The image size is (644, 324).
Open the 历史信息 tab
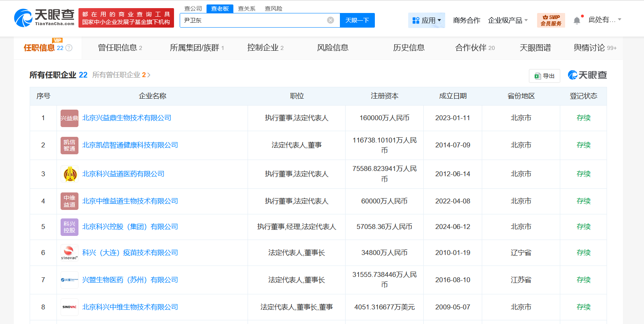coord(409,48)
